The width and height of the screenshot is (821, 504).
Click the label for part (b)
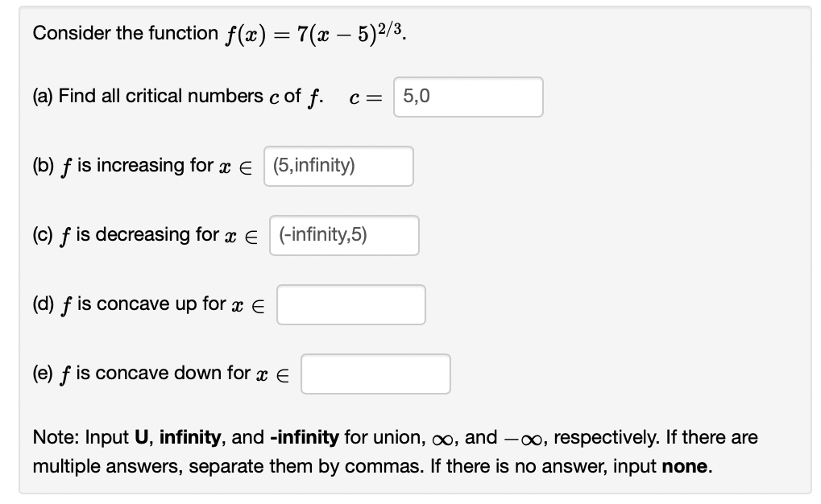41,165
